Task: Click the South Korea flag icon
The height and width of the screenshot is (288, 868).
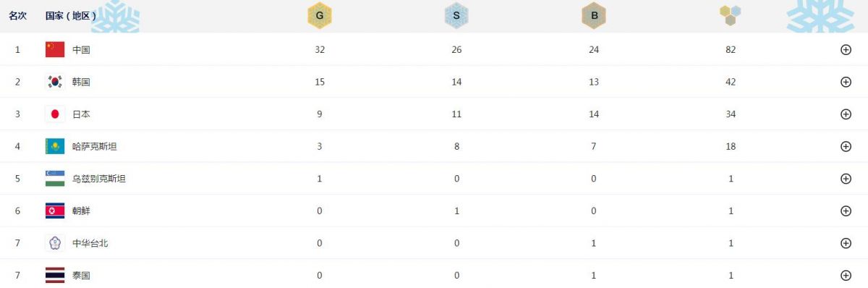Action: (x=55, y=82)
